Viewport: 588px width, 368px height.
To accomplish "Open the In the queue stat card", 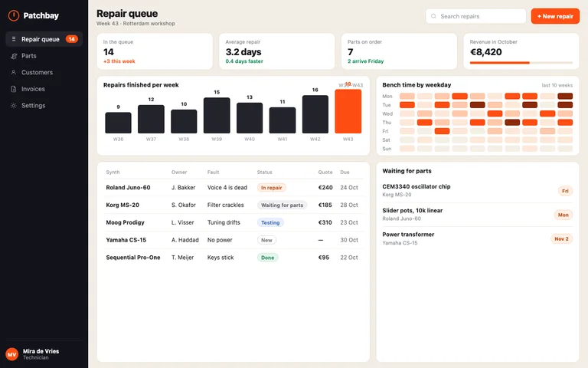I will click(x=155, y=51).
